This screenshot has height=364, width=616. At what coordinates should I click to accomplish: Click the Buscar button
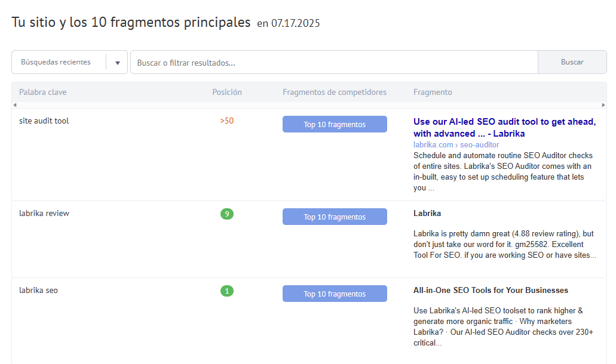572,62
